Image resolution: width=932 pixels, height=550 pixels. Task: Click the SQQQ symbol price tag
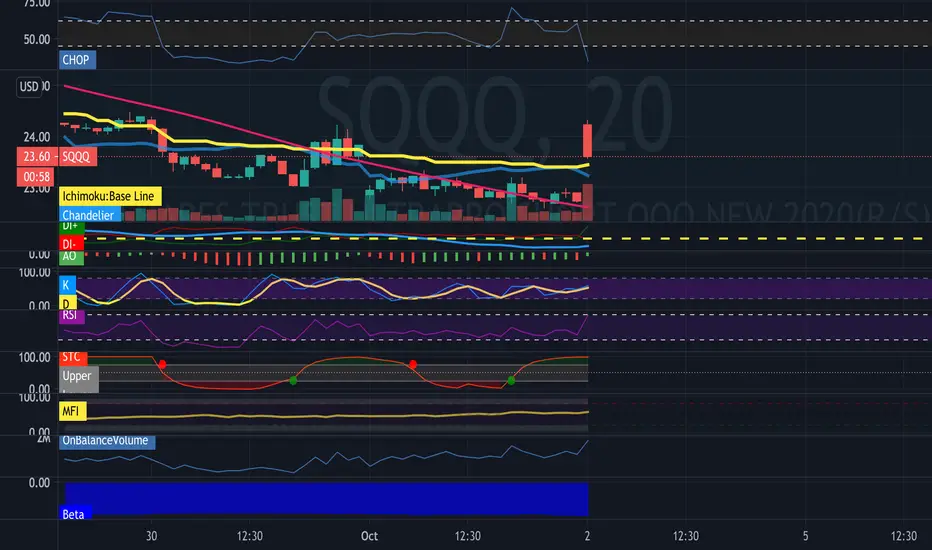click(77, 156)
